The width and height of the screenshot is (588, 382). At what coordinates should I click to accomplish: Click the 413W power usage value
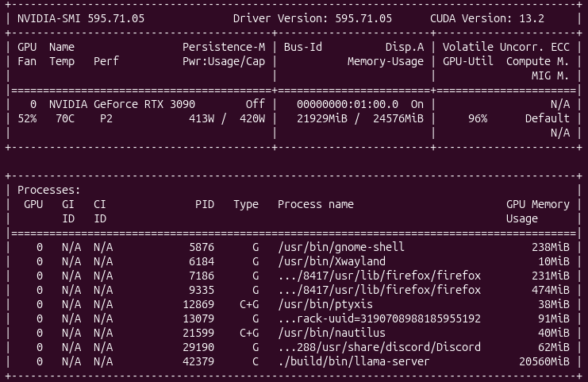tap(202, 118)
